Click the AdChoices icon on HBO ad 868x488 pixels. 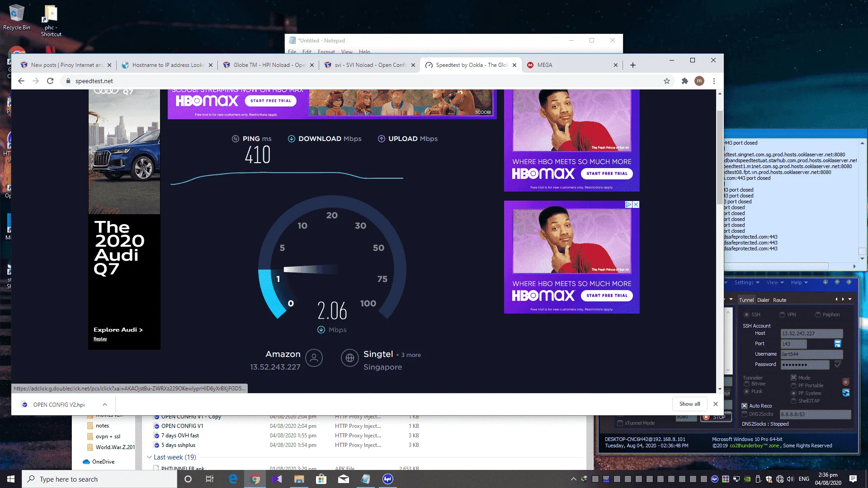point(628,205)
